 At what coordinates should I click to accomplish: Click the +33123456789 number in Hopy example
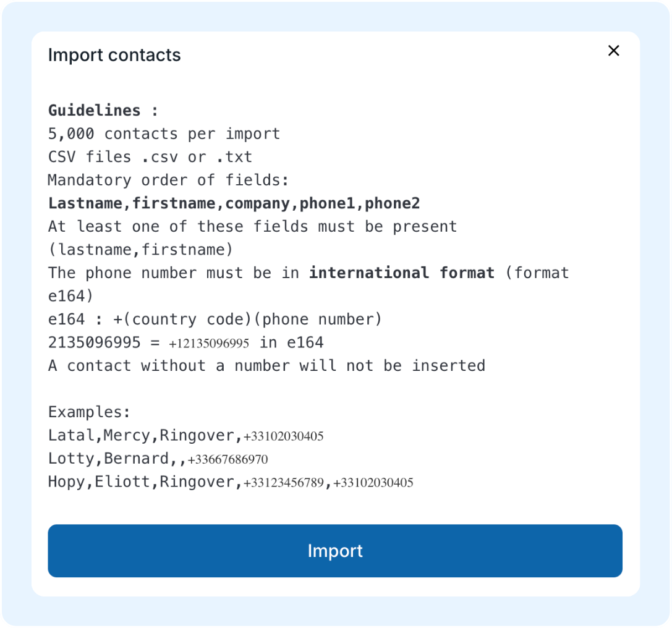[x=284, y=483]
